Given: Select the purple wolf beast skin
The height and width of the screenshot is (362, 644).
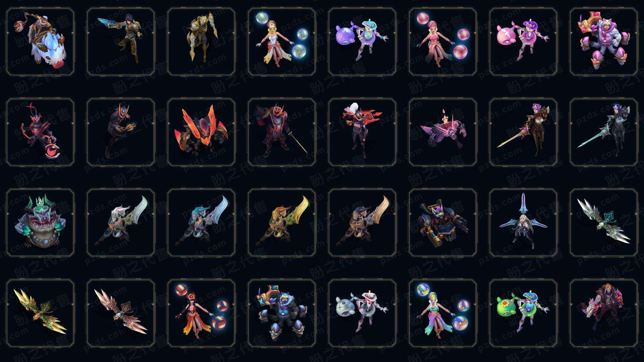Looking at the screenshot, I should pos(443,132).
